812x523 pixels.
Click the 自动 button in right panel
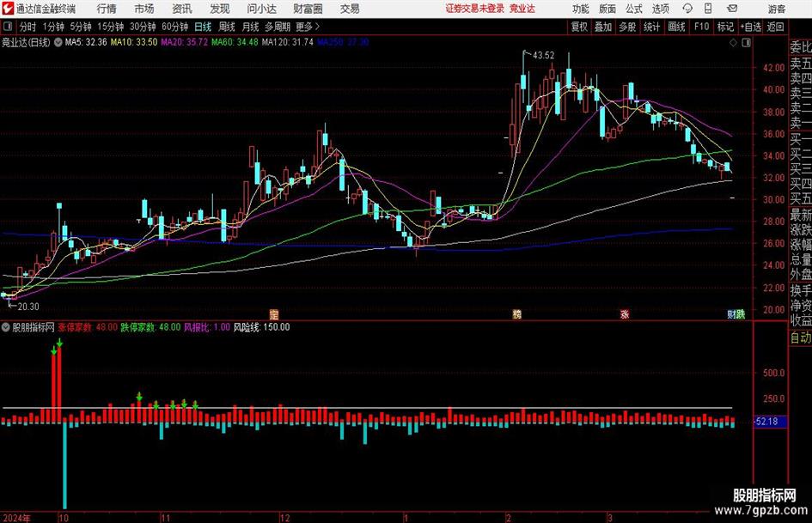click(800, 338)
